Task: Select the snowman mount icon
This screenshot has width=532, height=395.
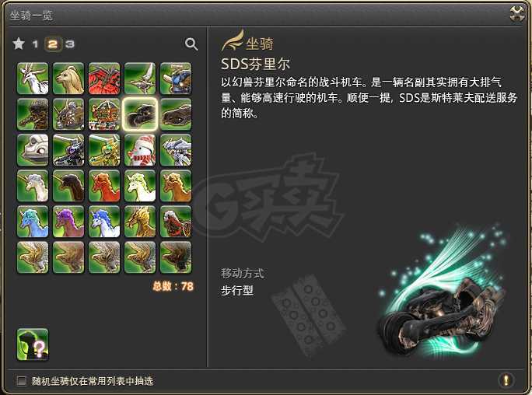Action: pos(140,150)
